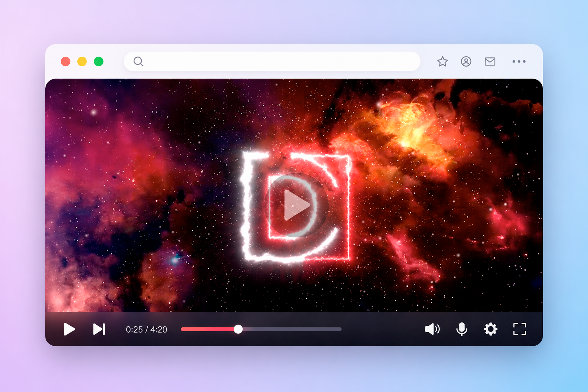Click the play button in the control bar
Image resolution: width=588 pixels, height=392 pixels.
pyautogui.click(x=69, y=329)
